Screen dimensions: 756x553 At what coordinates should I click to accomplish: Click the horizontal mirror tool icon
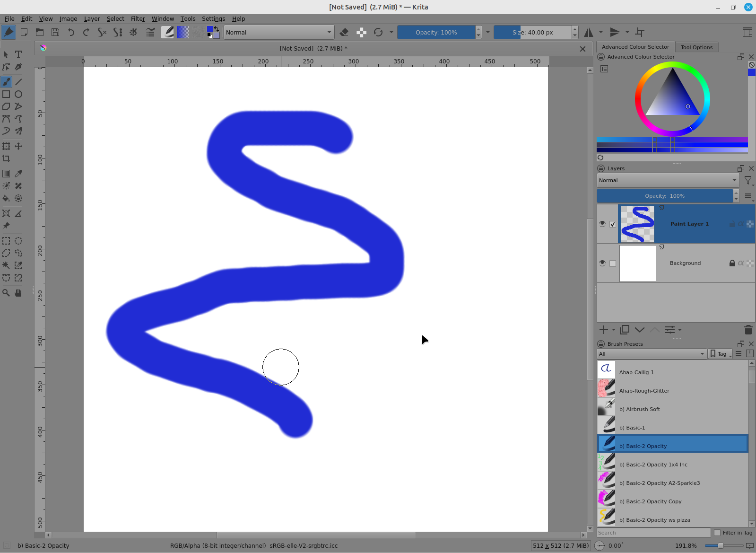click(589, 32)
